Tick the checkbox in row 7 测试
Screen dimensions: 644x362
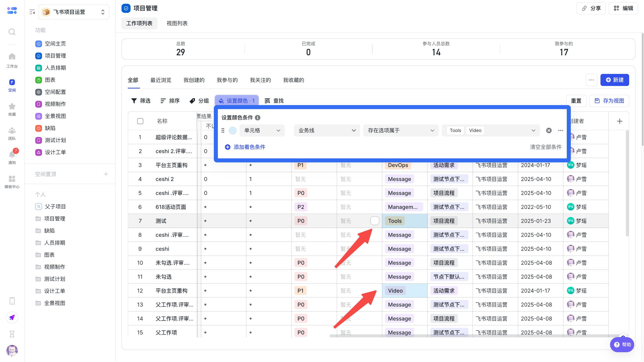[375, 221]
